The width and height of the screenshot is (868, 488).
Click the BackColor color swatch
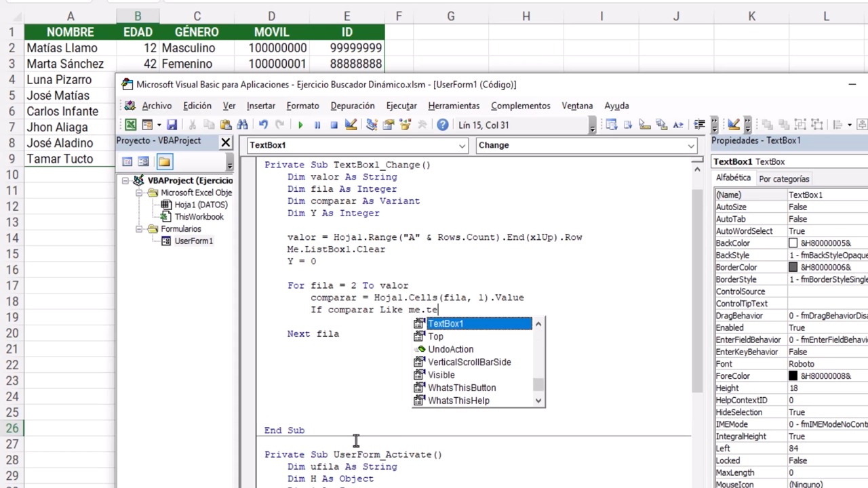793,243
